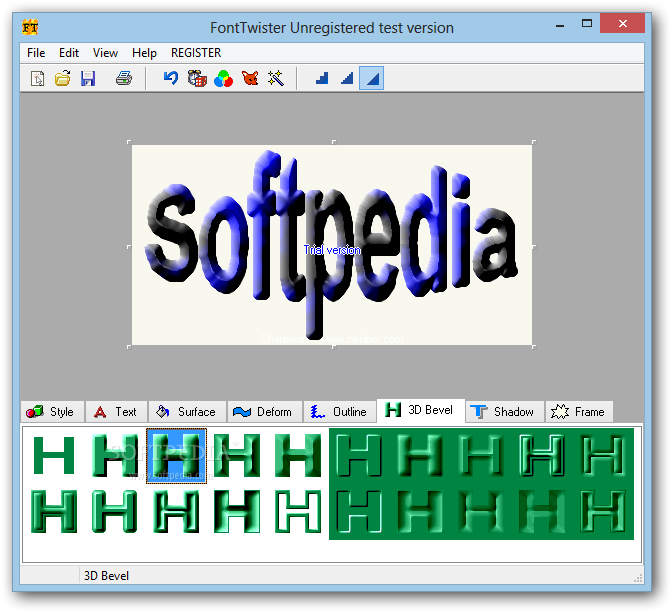The image size is (672, 612).
Task: Click the blue Undo arrow icon
Action: (x=171, y=78)
